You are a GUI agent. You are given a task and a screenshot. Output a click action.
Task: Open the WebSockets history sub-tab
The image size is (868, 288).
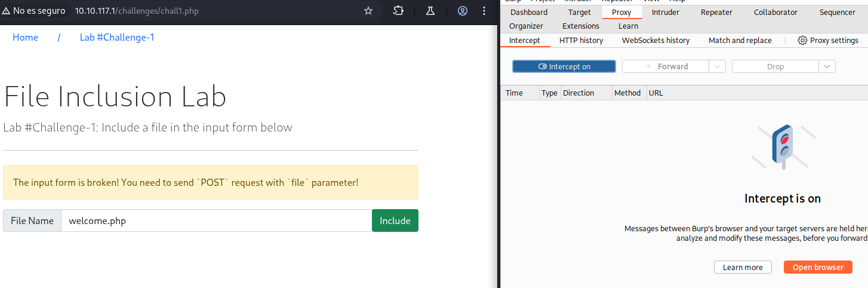tap(656, 41)
